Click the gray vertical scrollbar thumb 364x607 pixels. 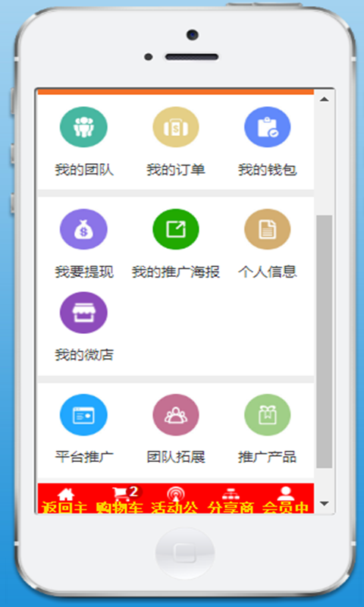[324, 341]
